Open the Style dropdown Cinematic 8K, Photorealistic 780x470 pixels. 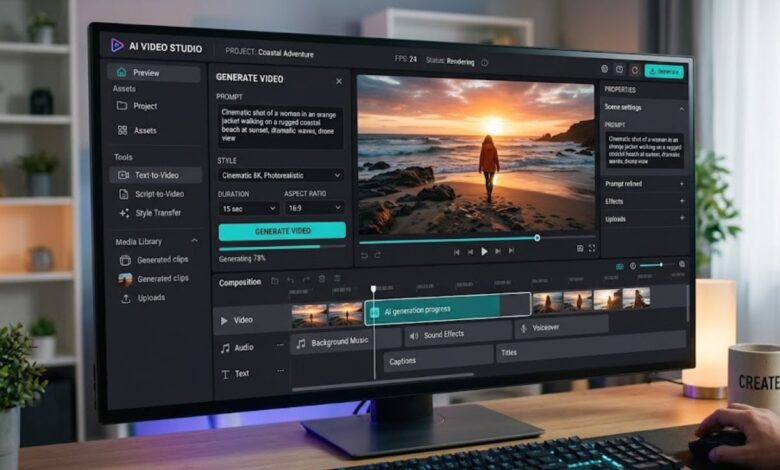point(281,176)
